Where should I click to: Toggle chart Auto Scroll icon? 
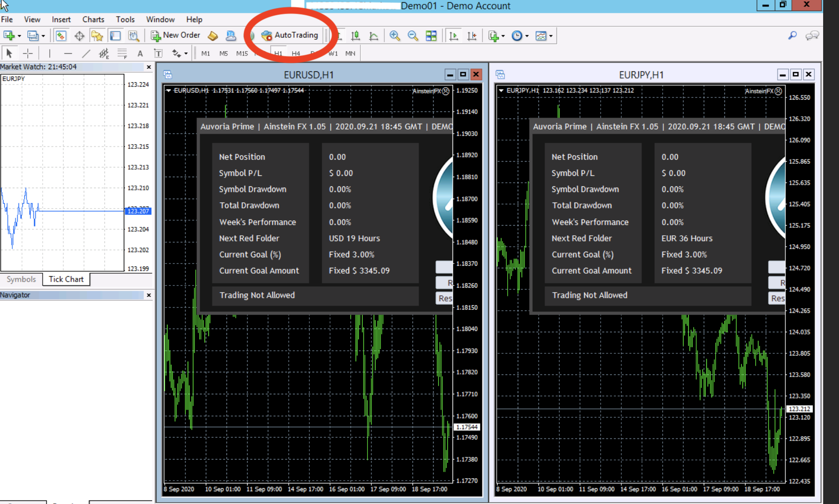[453, 36]
